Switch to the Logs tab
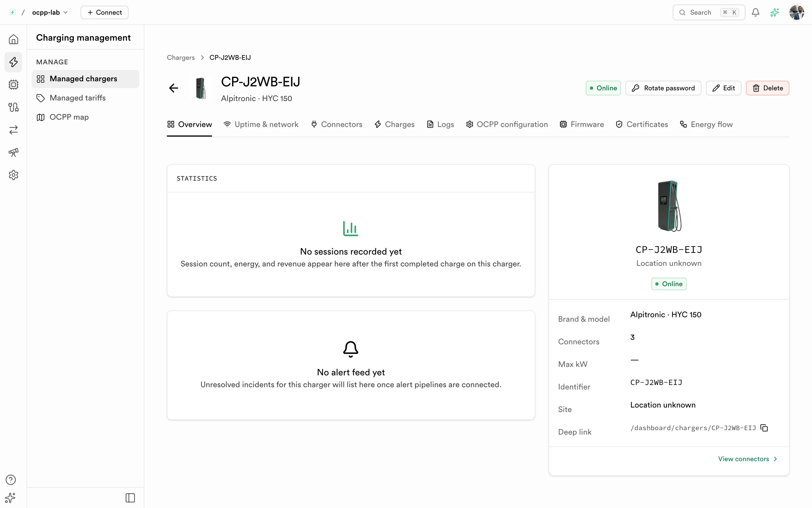 point(440,124)
